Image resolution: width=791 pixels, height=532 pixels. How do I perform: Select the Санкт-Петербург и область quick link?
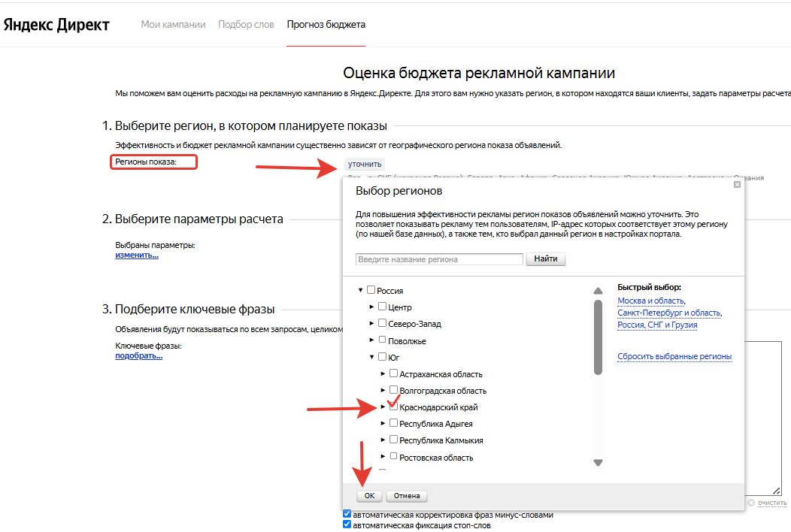pyautogui.click(x=669, y=313)
